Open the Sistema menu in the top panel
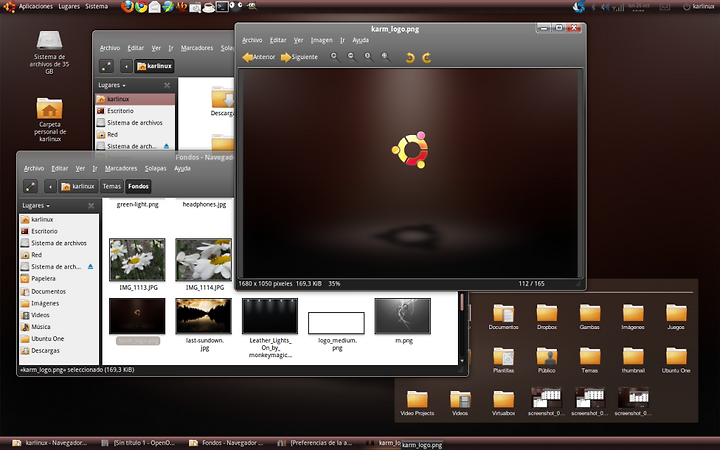Image resolution: width=720 pixels, height=450 pixels. [96, 6]
